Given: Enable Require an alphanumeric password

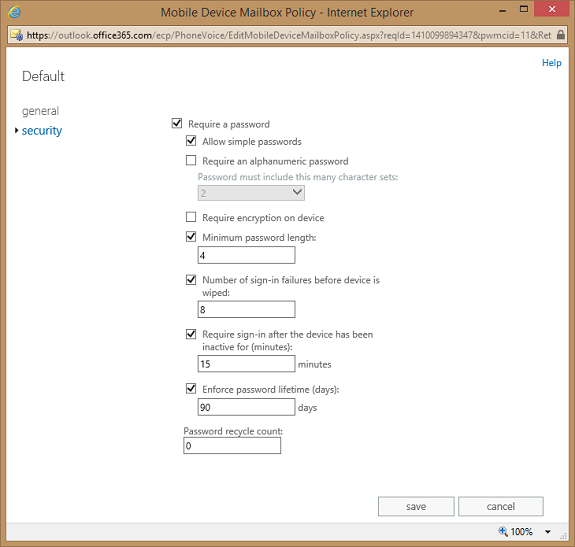Looking at the screenshot, I should click(x=191, y=161).
